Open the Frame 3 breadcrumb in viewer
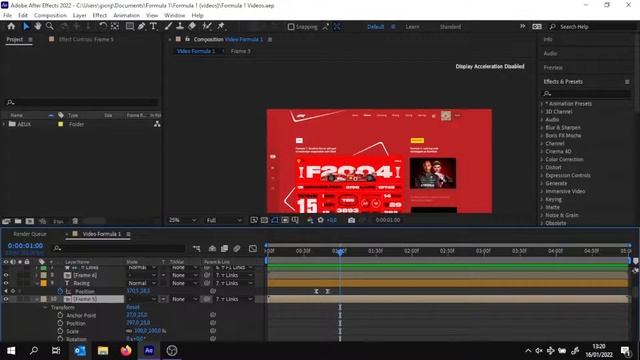This screenshot has height=360, width=640. pos(240,51)
